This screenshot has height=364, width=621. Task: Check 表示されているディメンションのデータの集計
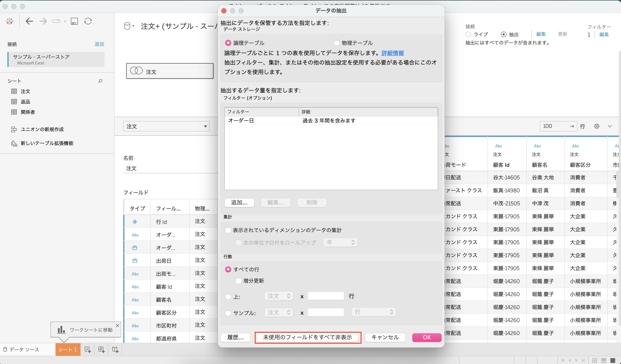pyautogui.click(x=228, y=230)
